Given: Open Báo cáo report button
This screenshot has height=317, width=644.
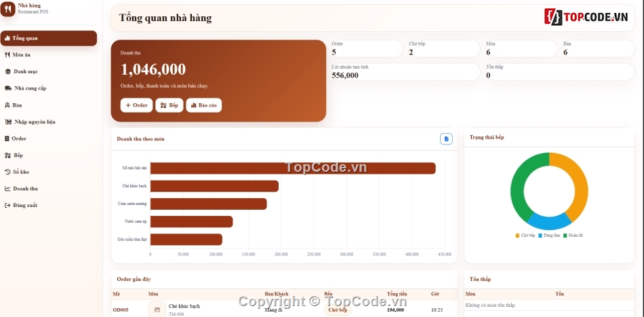Looking at the screenshot, I should [x=204, y=105].
